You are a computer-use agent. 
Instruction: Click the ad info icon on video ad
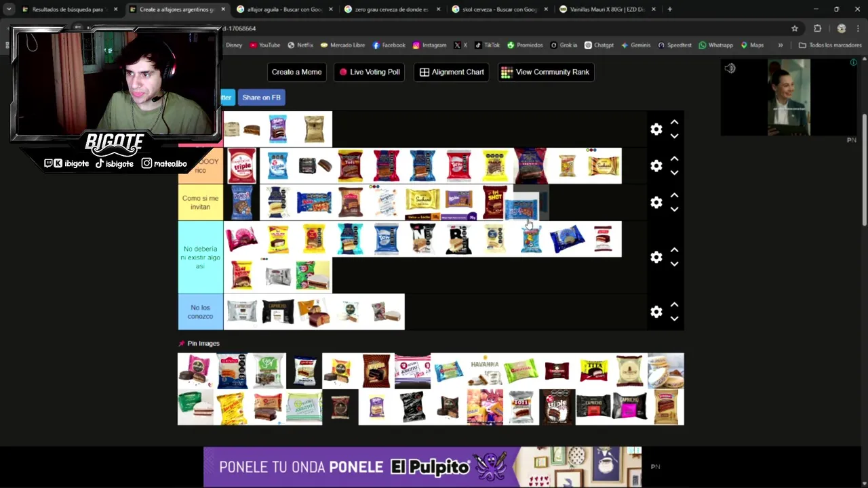(x=853, y=62)
